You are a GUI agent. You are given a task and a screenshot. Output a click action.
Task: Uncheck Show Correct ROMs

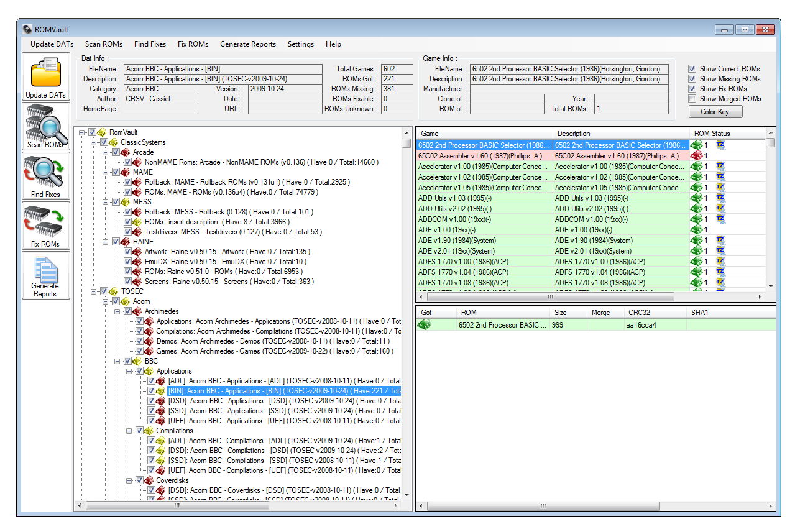coord(692,69)
